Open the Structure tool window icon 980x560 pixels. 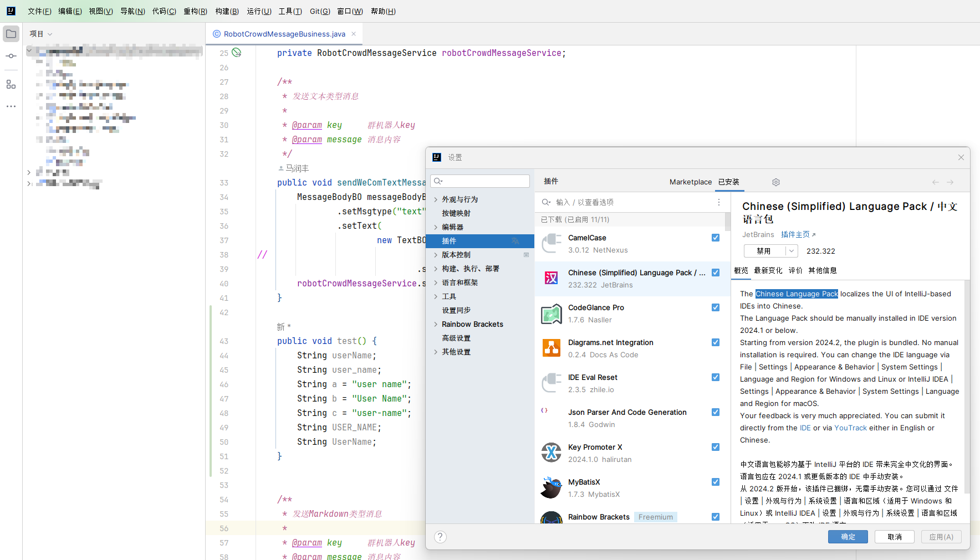click(11, 84)
